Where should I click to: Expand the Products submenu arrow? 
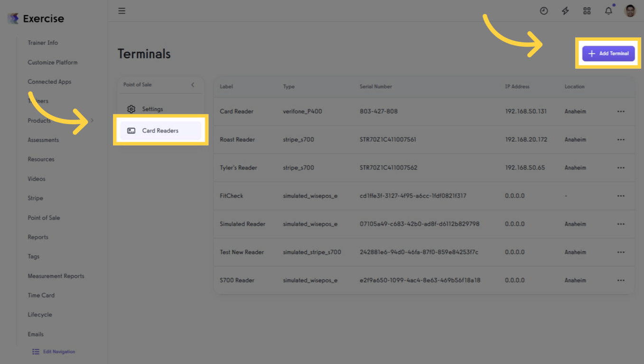[92, 121]
